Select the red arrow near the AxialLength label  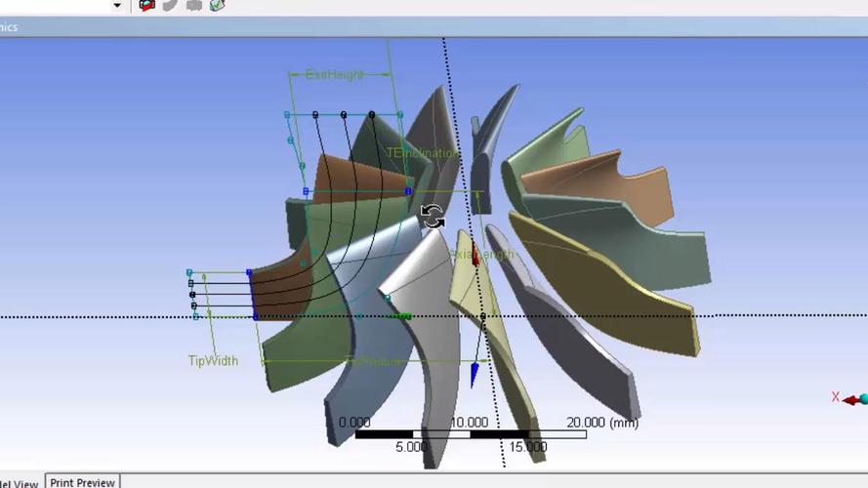(x=475, y=253)
